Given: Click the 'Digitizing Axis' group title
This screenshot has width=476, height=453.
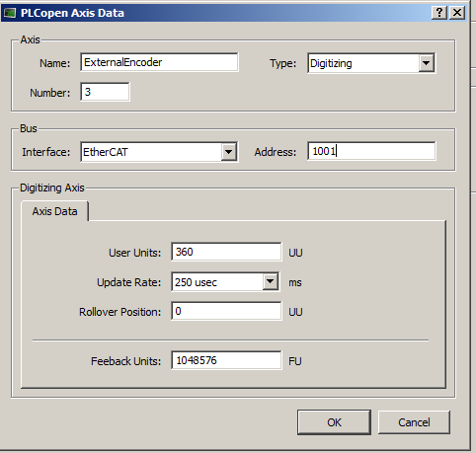Looking at the screenshot, I should [x=52, y=188].
